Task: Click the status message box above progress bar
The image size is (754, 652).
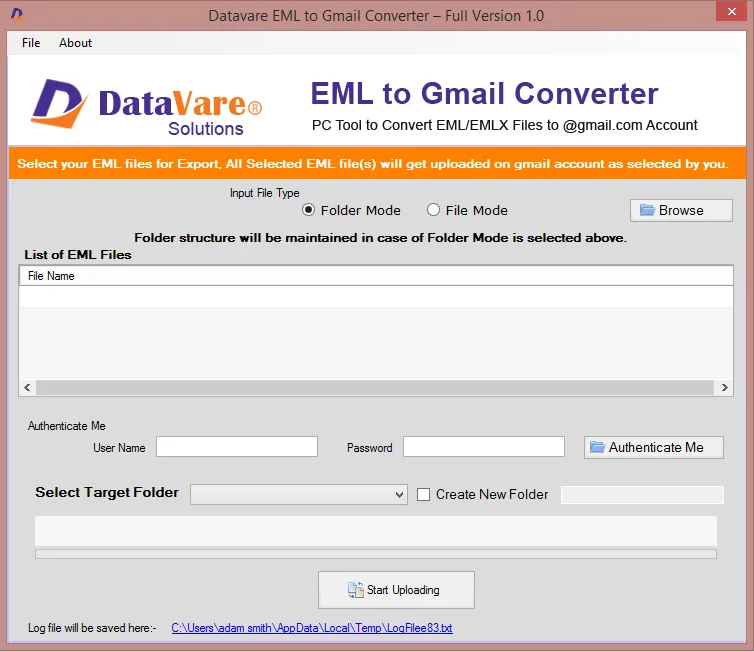Action: [376, 531]
